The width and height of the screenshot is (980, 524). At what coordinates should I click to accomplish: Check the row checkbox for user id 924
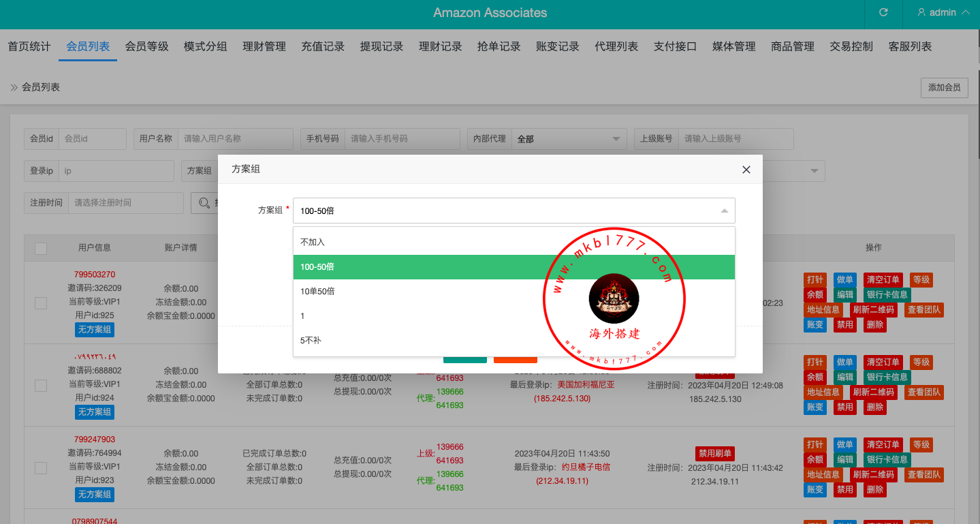click(x=41, y=385)
